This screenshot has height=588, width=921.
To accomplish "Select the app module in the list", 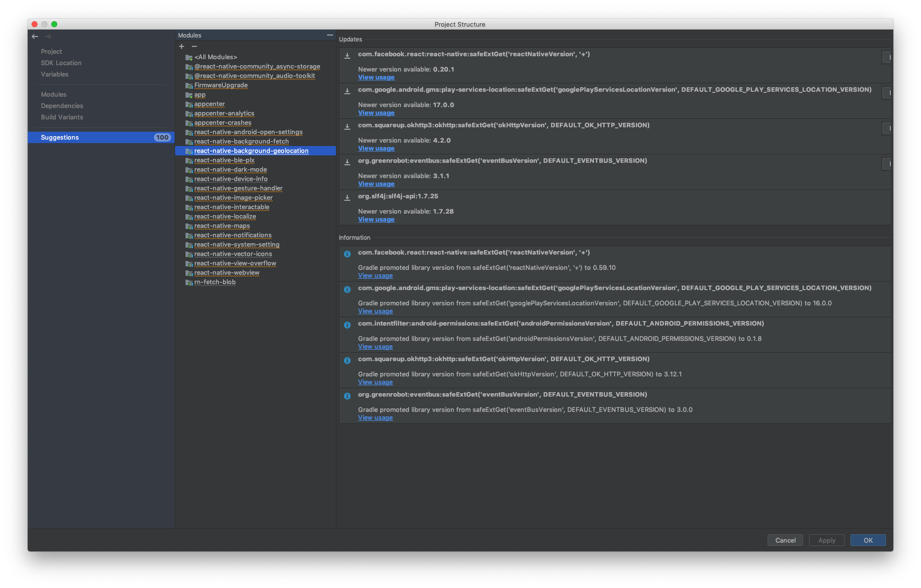I will 200,94.
